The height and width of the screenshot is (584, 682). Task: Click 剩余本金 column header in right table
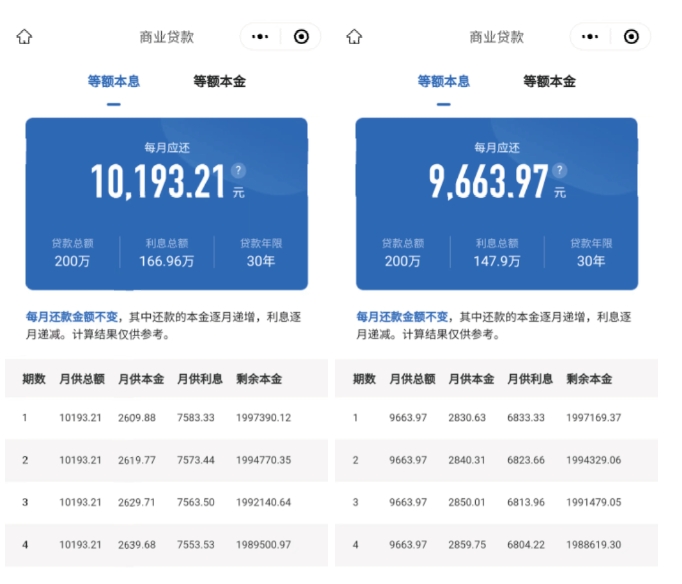(x=589, y=379)
